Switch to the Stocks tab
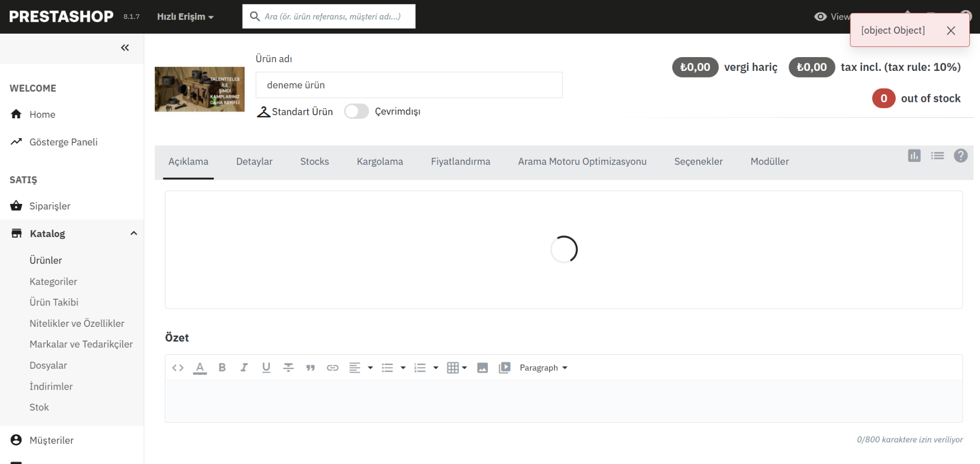 pyautogui.click(x=314, y=162)
